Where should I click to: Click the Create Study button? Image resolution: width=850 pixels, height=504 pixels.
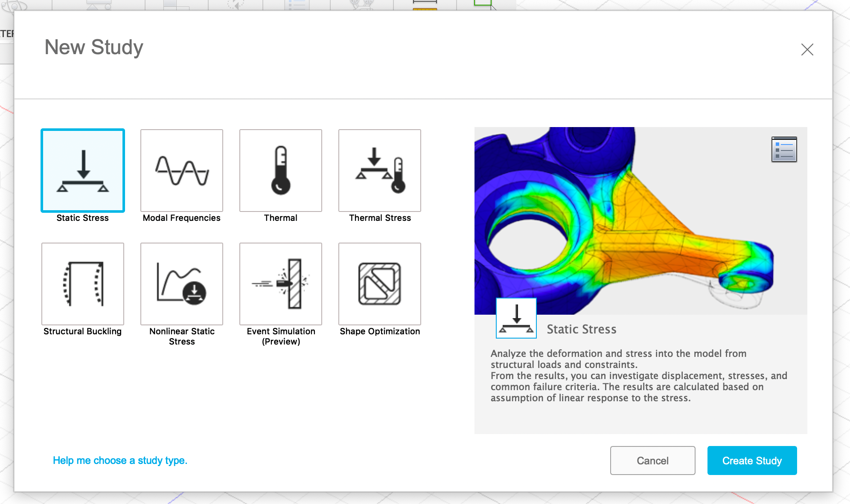[x=752, y=461]
